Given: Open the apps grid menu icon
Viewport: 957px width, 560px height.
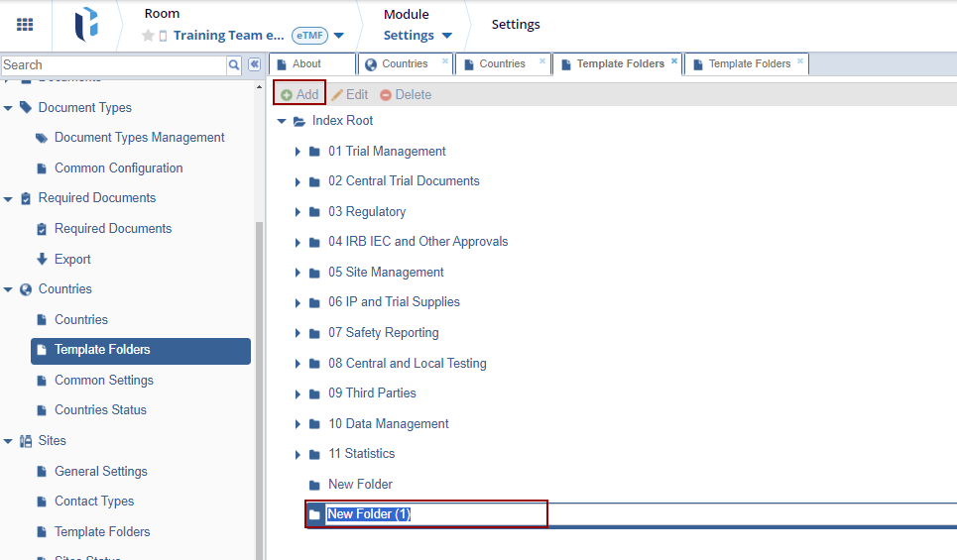Looking at the screenshot, I should click(25, 25).
